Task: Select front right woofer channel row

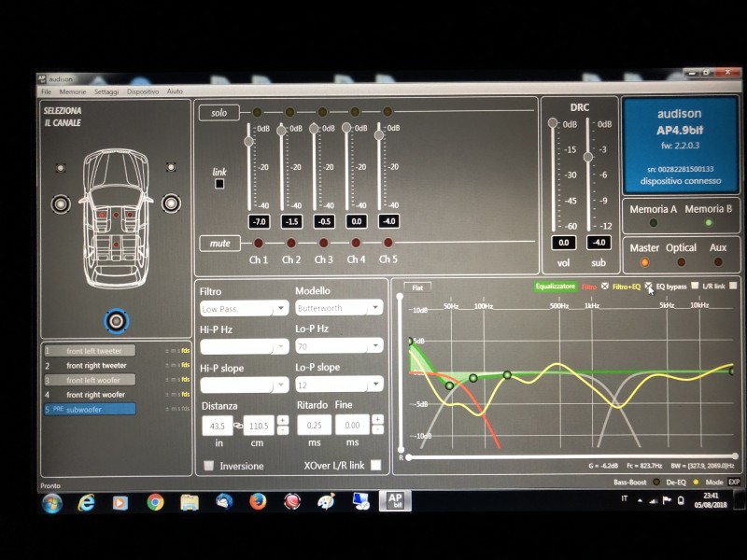Action: (90, 395)
